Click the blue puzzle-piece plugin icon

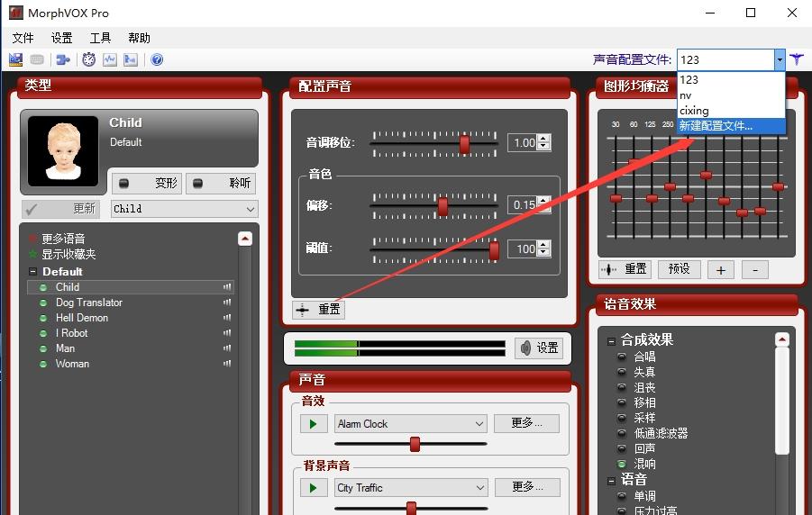pyautogui.click(x=62, y=59)
